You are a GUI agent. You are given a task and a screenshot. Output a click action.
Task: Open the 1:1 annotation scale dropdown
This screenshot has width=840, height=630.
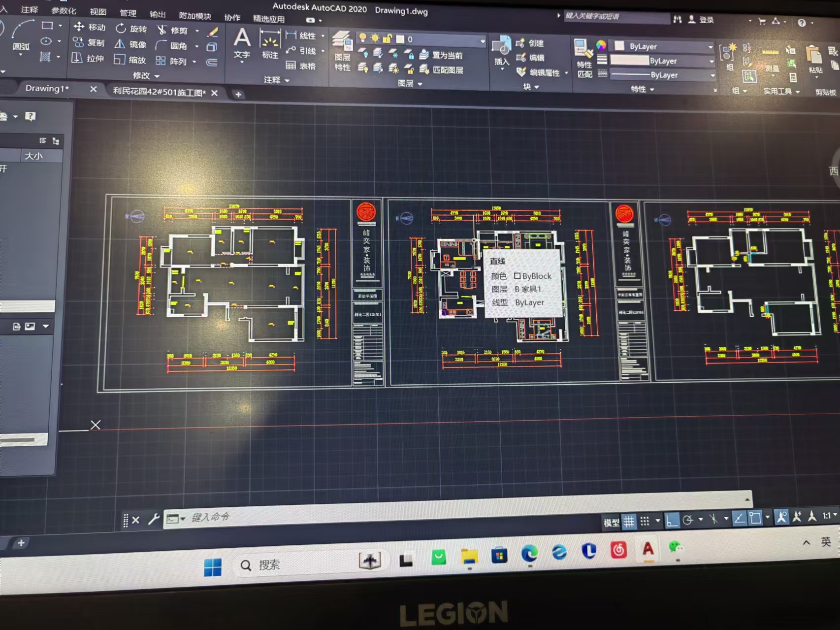829,516
